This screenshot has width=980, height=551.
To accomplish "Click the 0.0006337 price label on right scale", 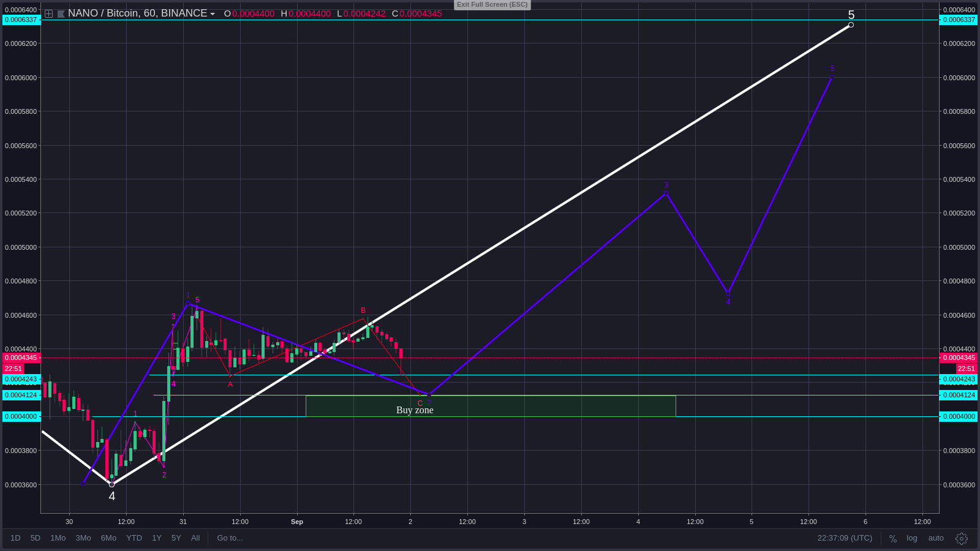I will (x=959, y=20).
